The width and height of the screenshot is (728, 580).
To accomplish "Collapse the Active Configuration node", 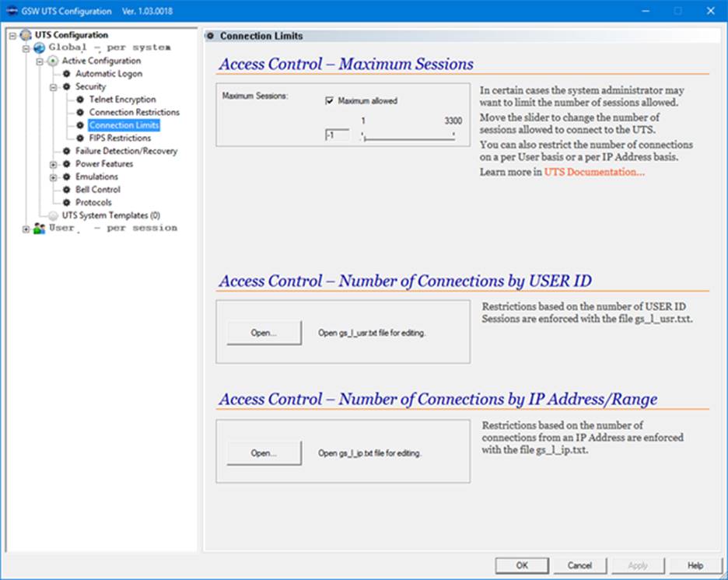I will click(x=40, y=61).
